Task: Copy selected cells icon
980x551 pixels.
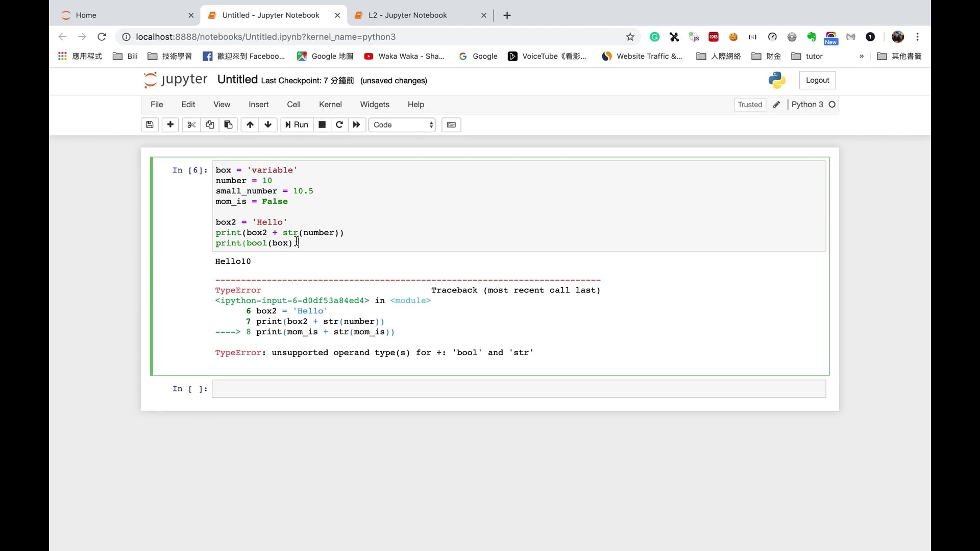Action: pyautogui.click(x=210, y=124)
